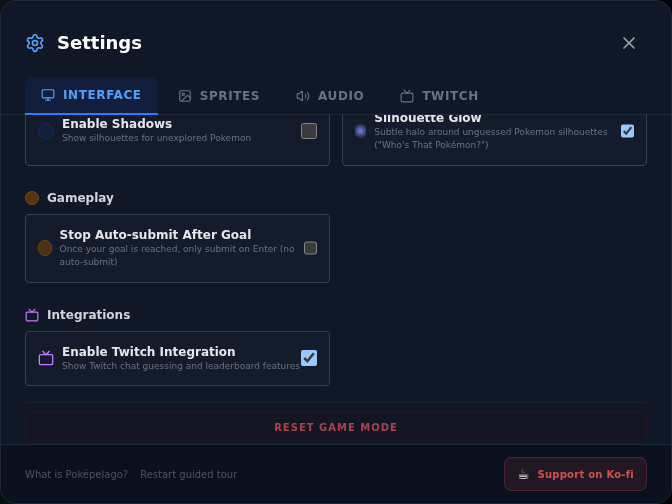Click the Stop Auto-submit orange icon
This screenshot has width=672, height=504.
tap(45, 248)
